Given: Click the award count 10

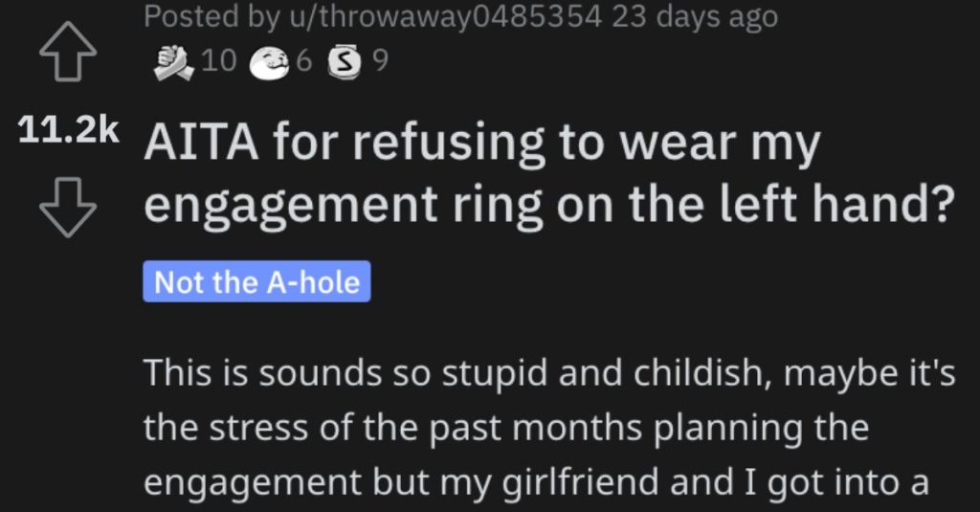Looking at the screenshot, I should pyautogui.click(x=219, y=62).
